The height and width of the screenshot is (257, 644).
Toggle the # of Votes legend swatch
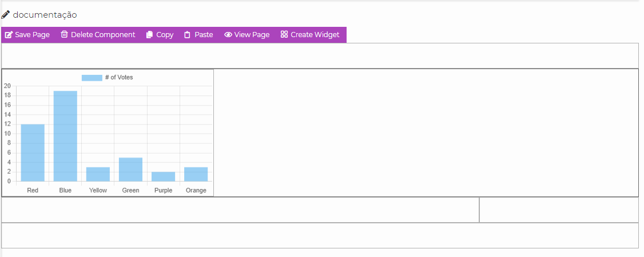click(92, 78)
